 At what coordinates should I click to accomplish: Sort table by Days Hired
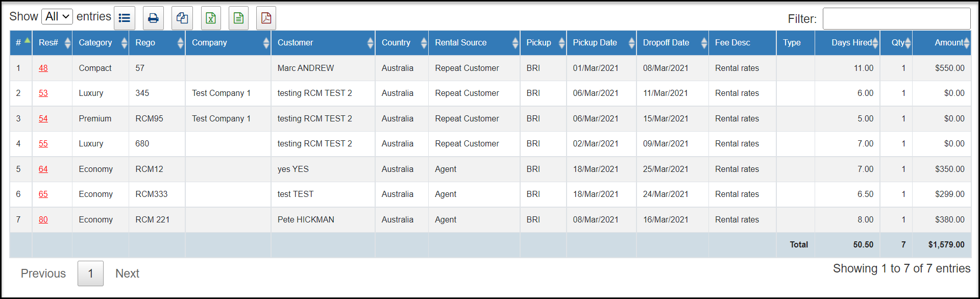(x=847, y=43)
